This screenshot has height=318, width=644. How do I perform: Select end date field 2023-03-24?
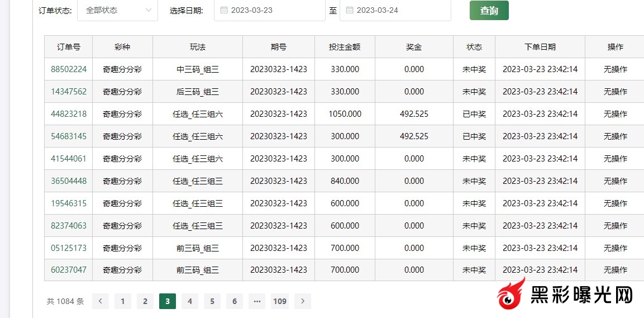point(395,10)
